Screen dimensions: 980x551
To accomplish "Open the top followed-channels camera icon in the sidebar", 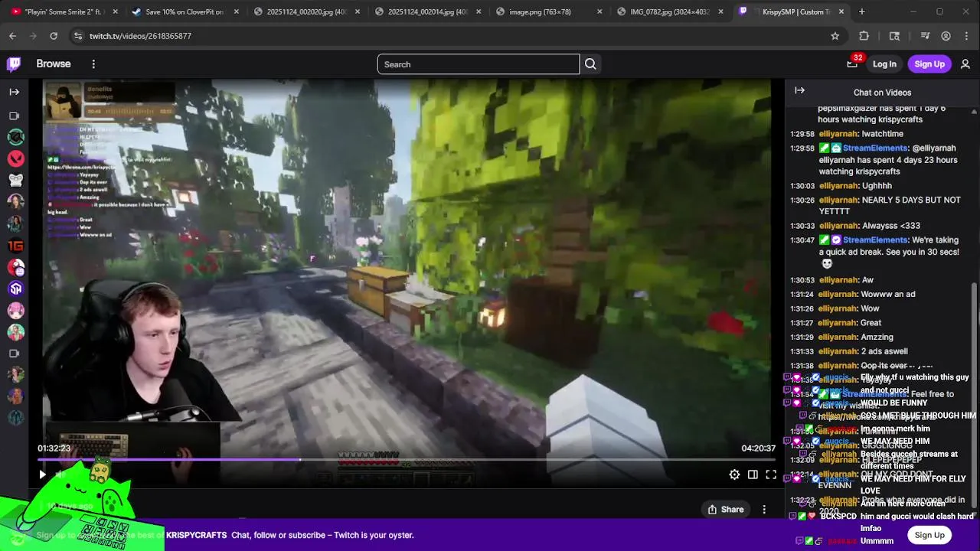I will click(15, 116).
